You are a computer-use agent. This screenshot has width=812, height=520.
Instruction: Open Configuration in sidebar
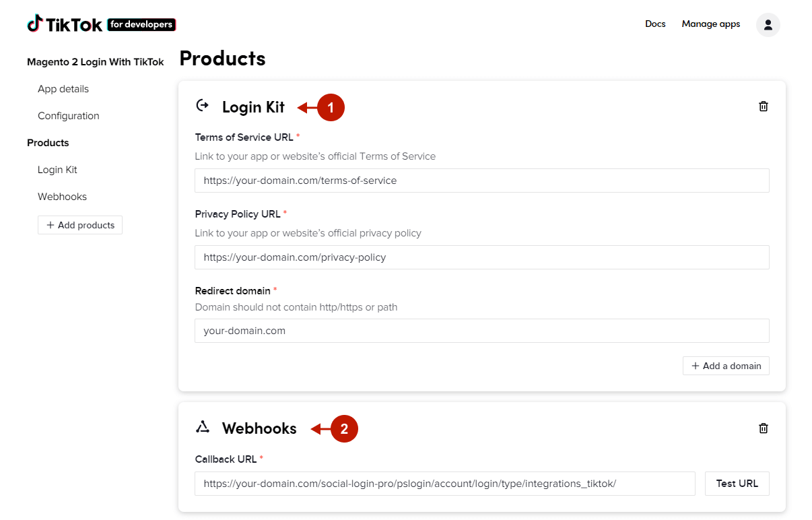69,116
